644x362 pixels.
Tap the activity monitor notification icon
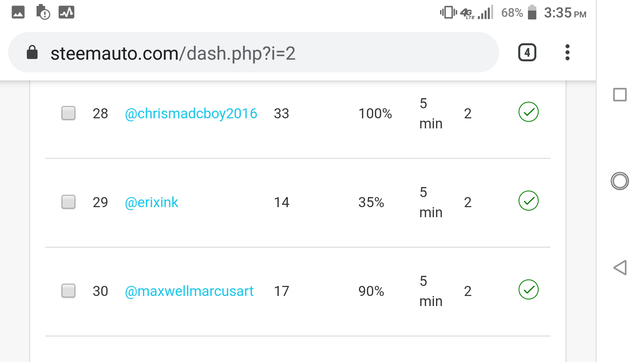(66, 12)
